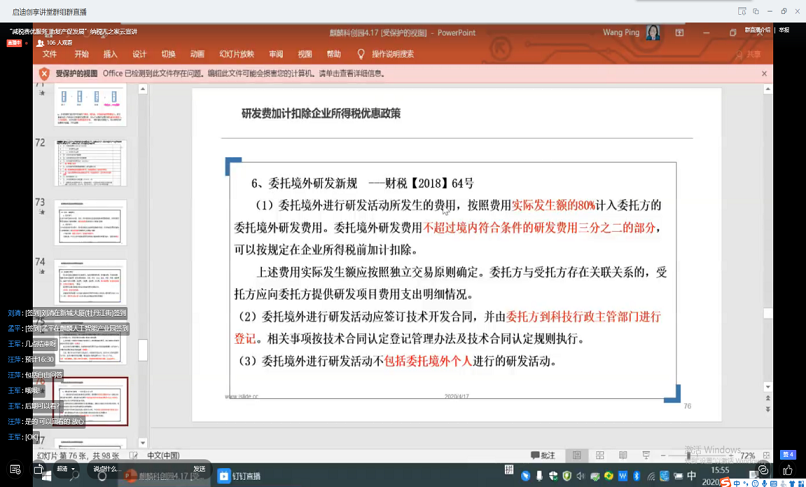
Task: Open 钉钉直播 taskbar item
Action: pos(240,476)
